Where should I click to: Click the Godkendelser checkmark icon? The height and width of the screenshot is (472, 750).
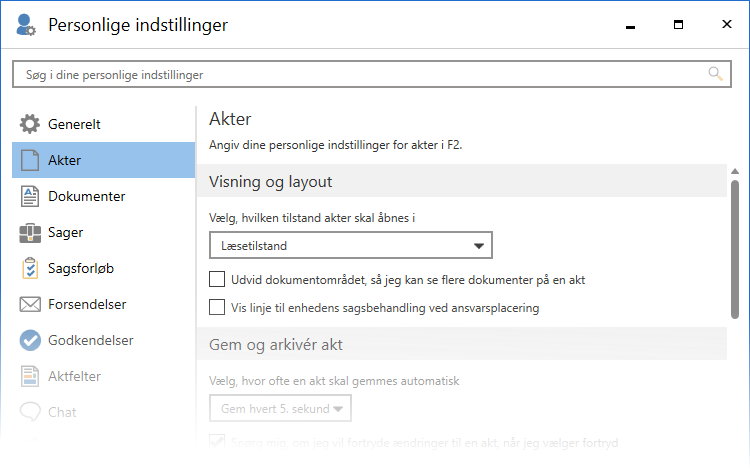click(x=30, y=341)
